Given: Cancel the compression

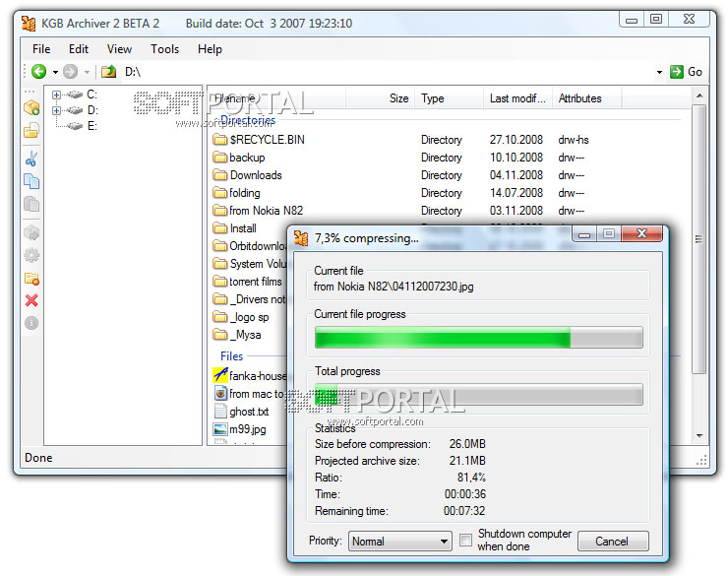Looking at the screenshot, I should [613, 542].
